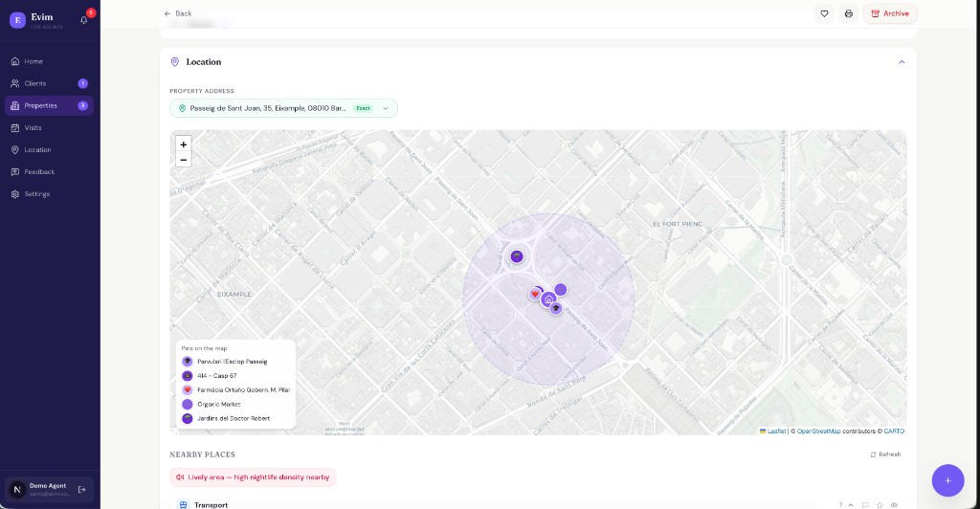Open the Leaflet attribution link
The image size is (980, 509).
pos(772,431)
